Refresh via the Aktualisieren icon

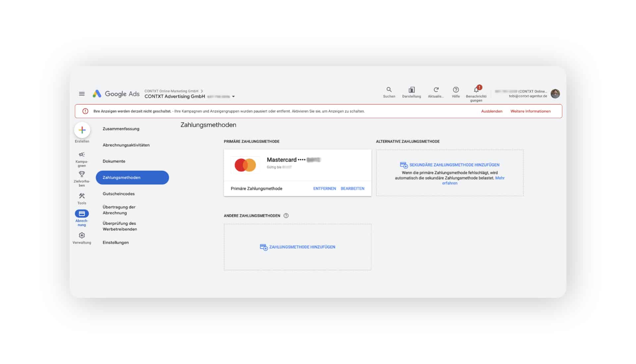436,90
